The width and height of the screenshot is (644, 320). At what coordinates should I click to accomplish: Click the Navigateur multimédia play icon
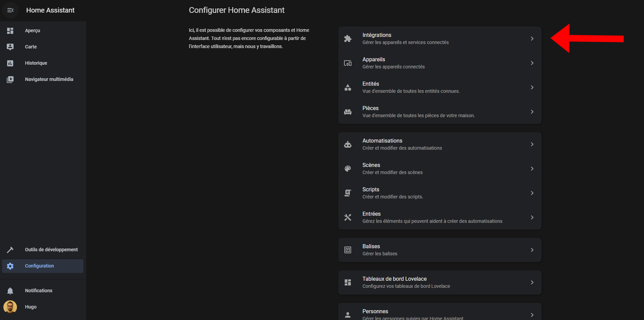click(x=10, y=79)
